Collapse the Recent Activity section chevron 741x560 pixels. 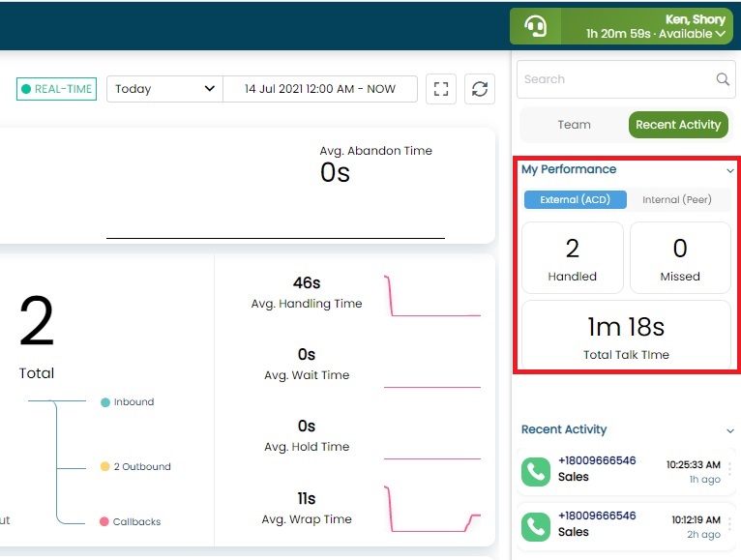(x=730, y=431)
